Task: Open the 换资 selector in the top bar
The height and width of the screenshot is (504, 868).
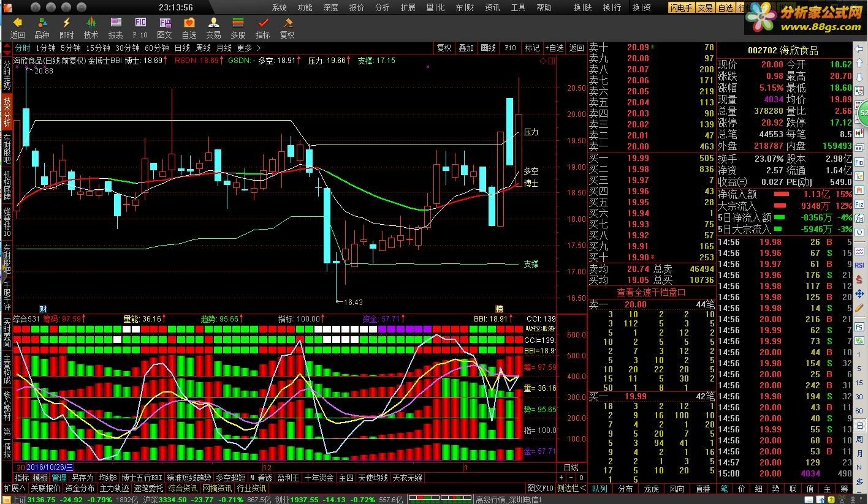Action: [x=641, y=7]
